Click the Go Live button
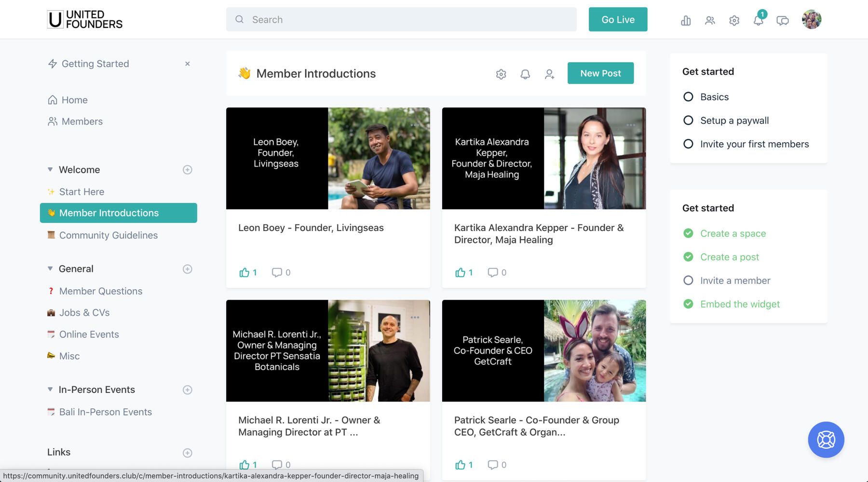 pos(618,20)
